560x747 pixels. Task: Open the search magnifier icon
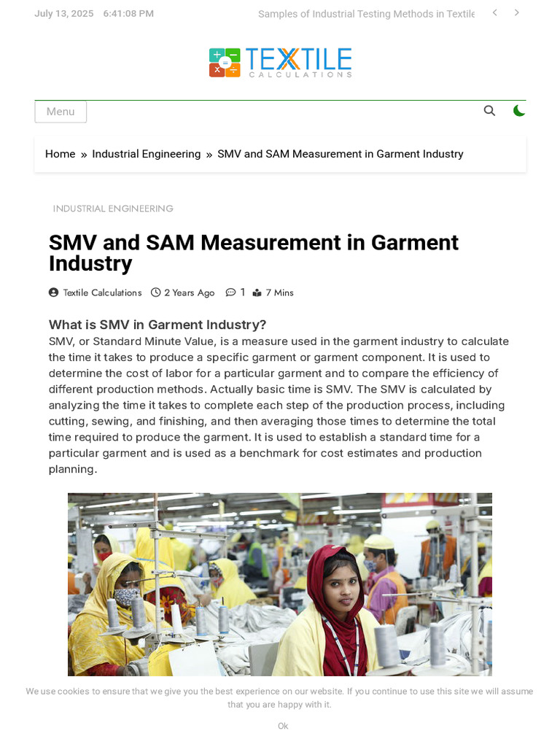pos(489,111)
